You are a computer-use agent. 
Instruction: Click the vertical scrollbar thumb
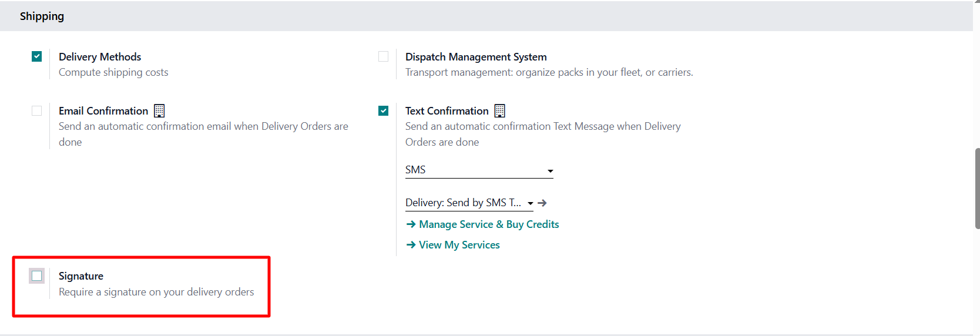976,188
